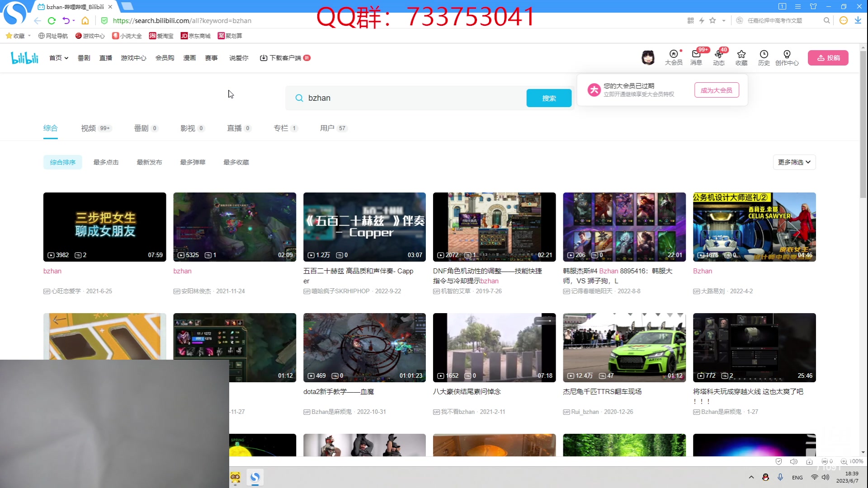Open a new tab next to bzhan tab
This screenshot has height=488, width=868.
(127, 6)
